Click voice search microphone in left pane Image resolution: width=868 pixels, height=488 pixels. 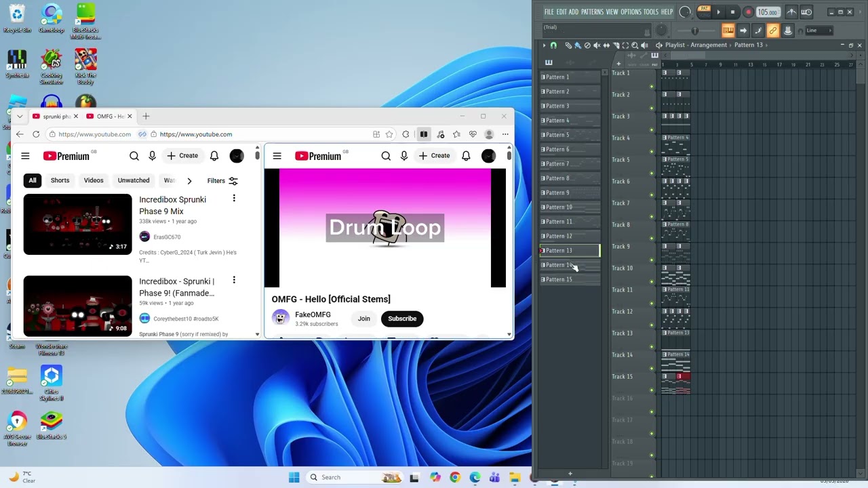click(152, 156)
